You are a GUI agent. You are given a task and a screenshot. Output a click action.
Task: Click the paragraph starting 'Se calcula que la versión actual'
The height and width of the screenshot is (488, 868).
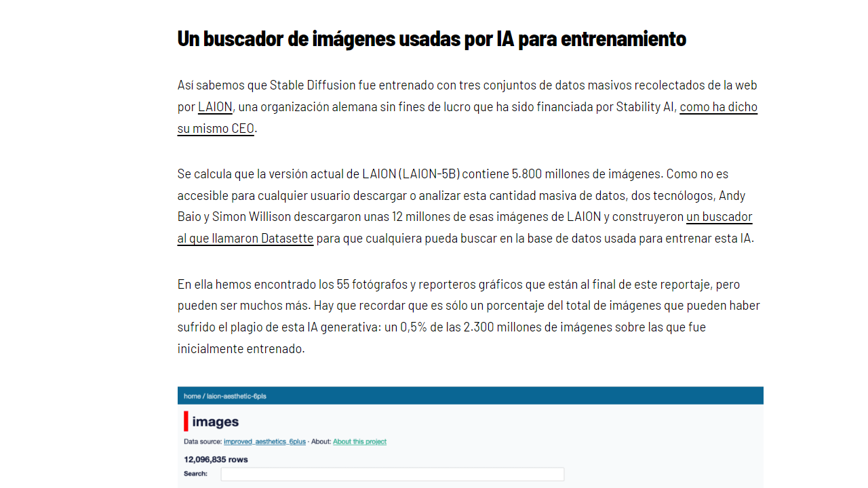(466, 206)
